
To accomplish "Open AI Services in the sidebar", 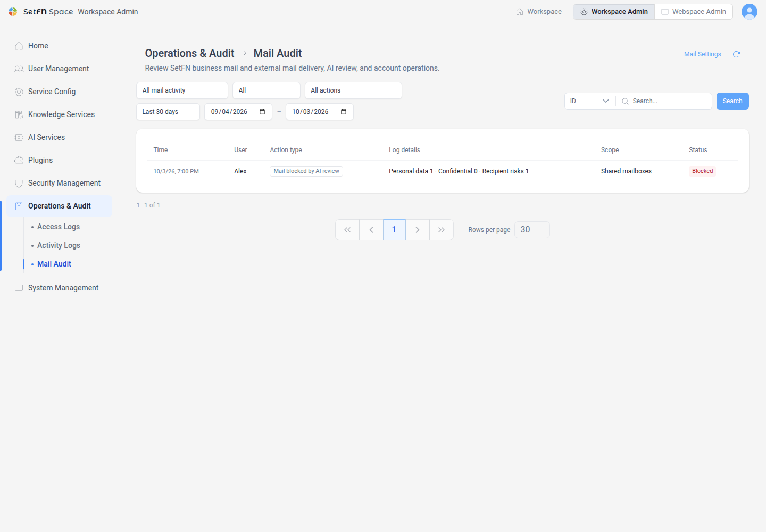I will click(59, 137).
